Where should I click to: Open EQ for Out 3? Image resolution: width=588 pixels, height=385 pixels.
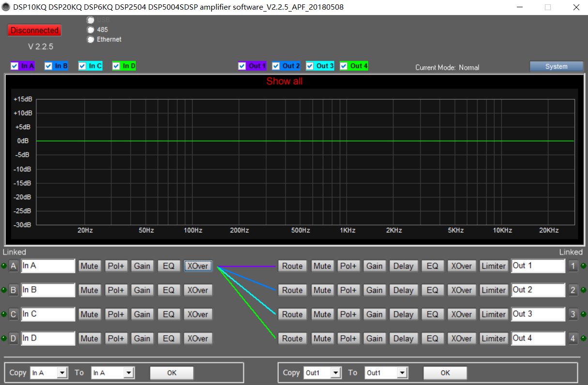[x=432, y=314]
